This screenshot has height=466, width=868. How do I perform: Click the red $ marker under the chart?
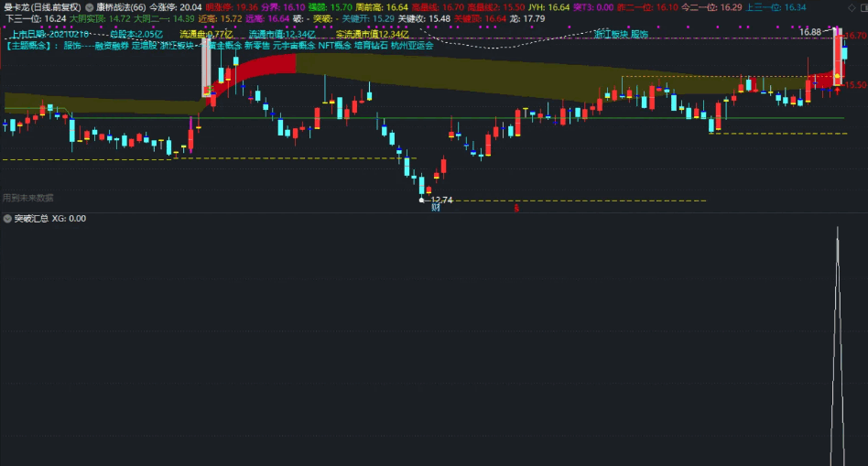516,208
